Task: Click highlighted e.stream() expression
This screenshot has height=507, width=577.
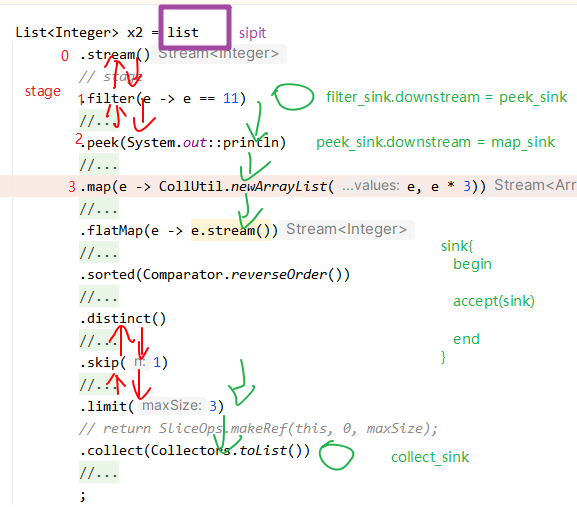Action: coord(231,230)
